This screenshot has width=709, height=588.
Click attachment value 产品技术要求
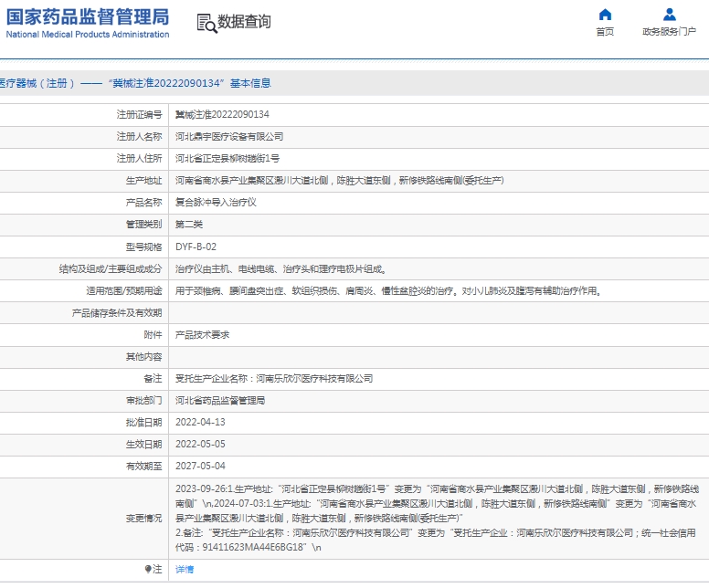click(202, 335)
